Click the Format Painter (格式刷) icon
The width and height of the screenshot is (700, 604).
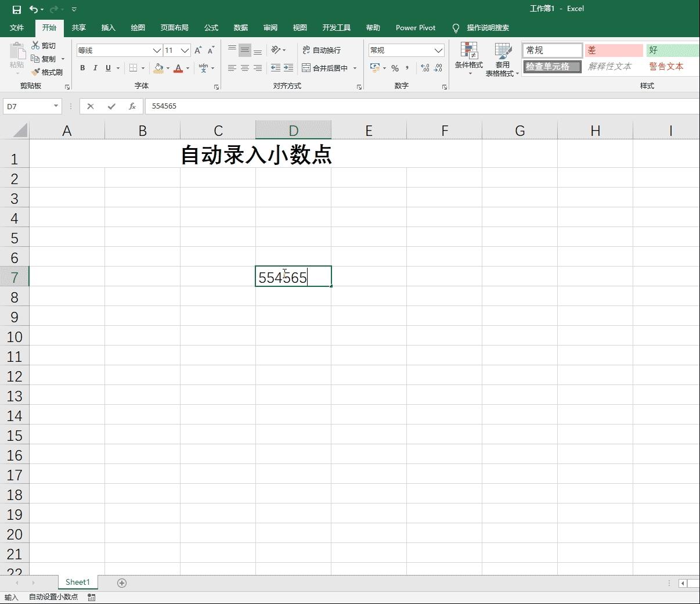tap(36, 72)
